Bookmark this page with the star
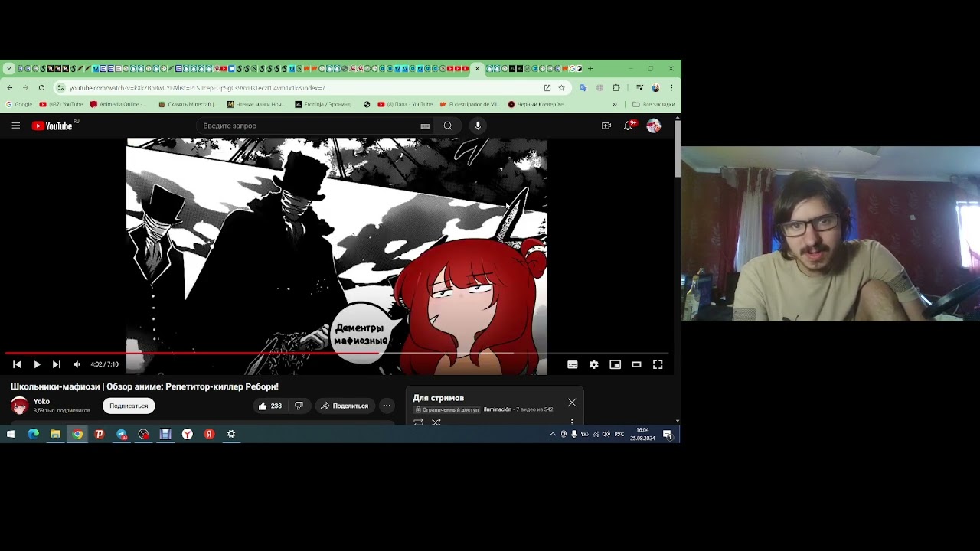 click(561, 88)
